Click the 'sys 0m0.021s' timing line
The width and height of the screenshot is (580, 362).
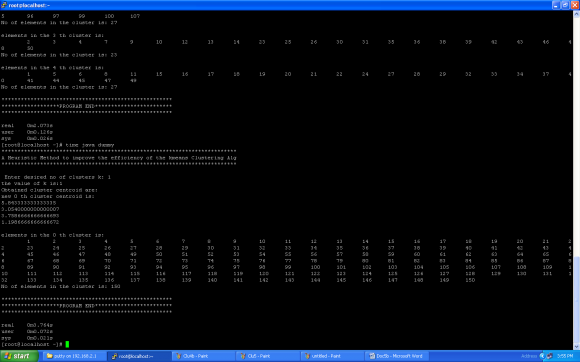coord(27,338)
